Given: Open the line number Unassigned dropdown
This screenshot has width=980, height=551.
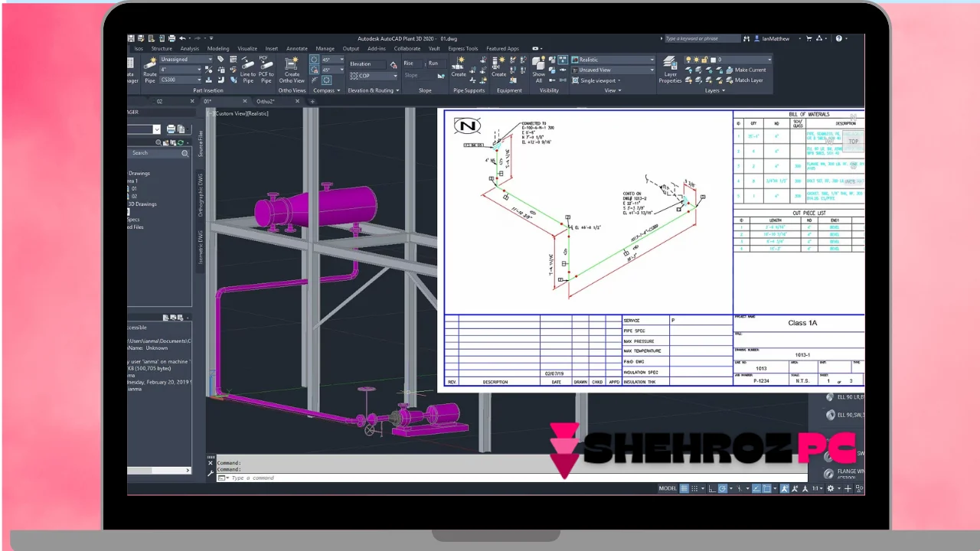Looking at the screenshot, I should [x=186, y=59].
